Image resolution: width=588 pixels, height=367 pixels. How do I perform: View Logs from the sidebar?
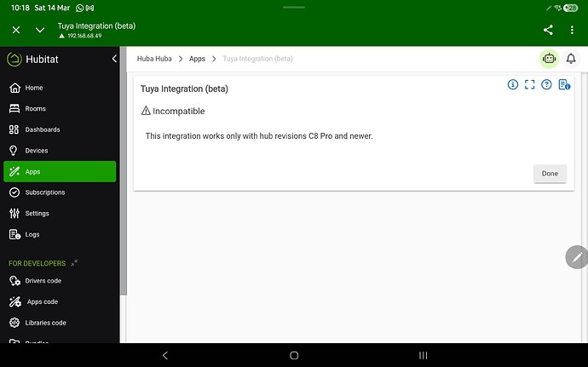(60, 234)
